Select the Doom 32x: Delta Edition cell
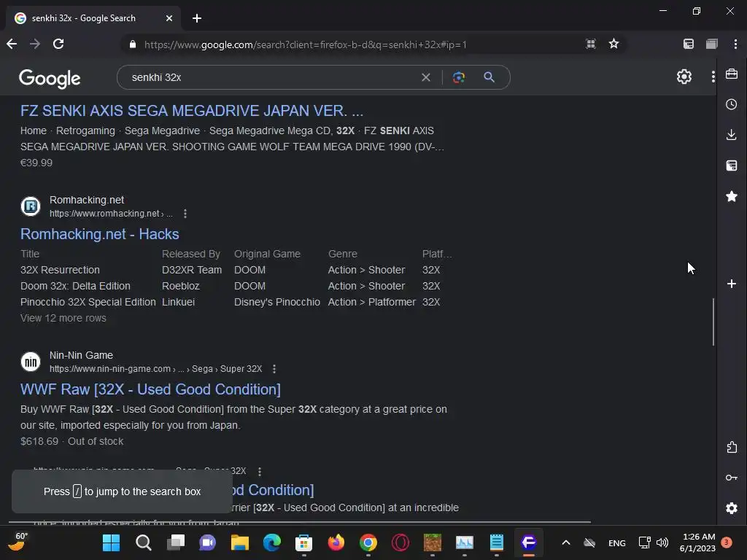 click(75, 286)
